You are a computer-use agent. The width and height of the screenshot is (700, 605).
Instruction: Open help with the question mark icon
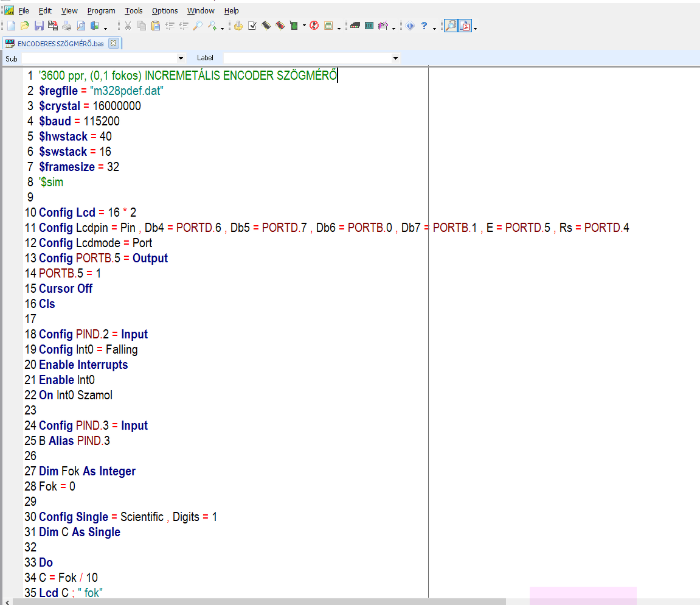pos(424,26)
